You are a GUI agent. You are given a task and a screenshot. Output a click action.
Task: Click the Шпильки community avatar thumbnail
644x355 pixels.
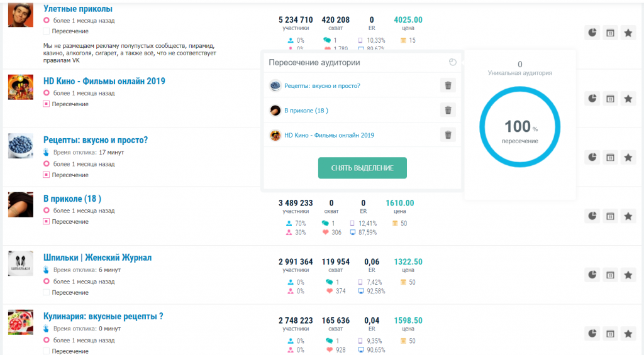coord(20,264)
